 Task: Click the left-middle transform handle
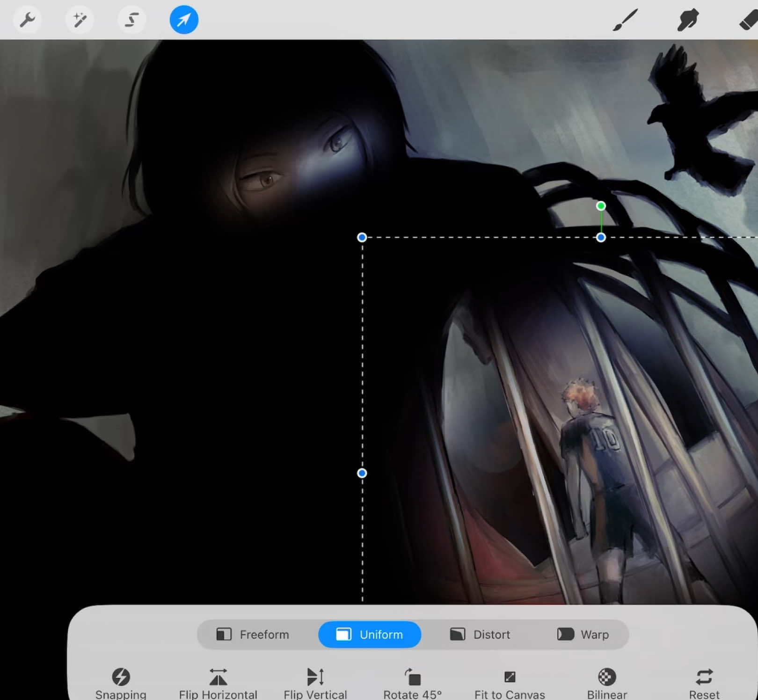click(x=362, y=473)
